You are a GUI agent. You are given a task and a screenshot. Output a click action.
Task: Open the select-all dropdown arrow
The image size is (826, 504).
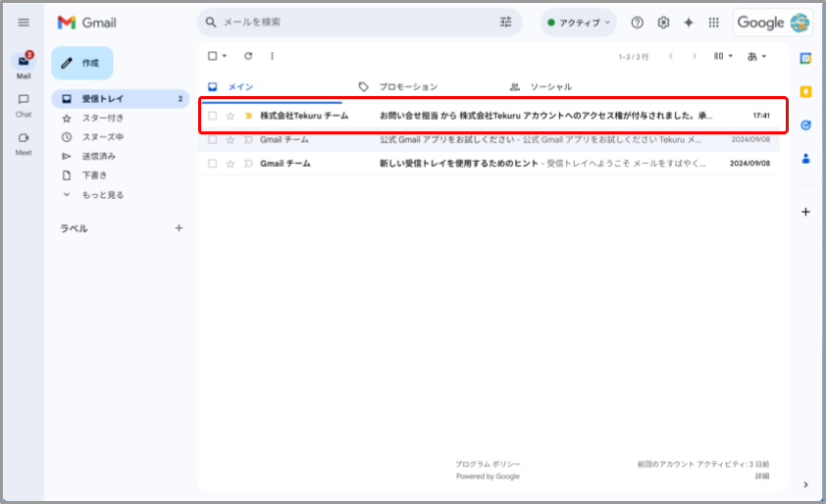click(225, 56)
